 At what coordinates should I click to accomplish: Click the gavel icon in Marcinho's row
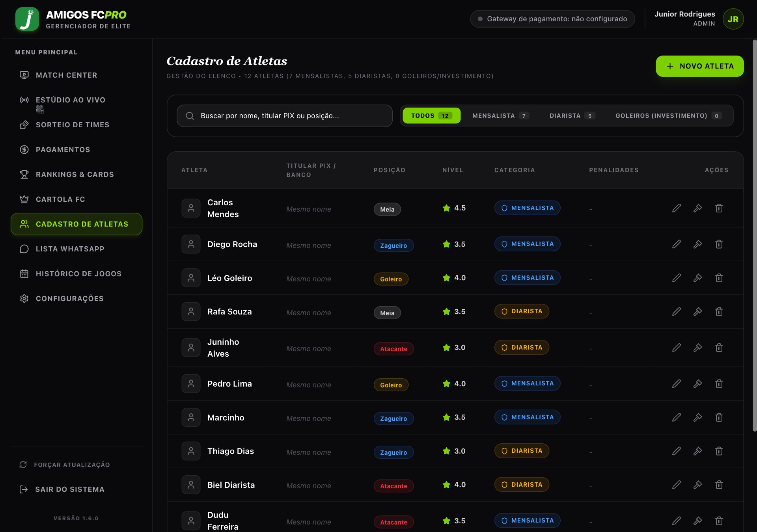point(698,417)
